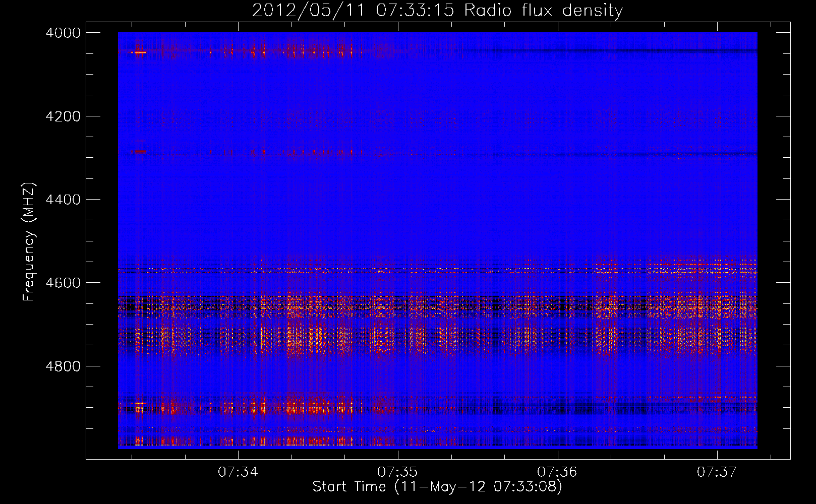Click the 4600 frequency tick label
Screen dimensions: 816x504
[63, 283]
